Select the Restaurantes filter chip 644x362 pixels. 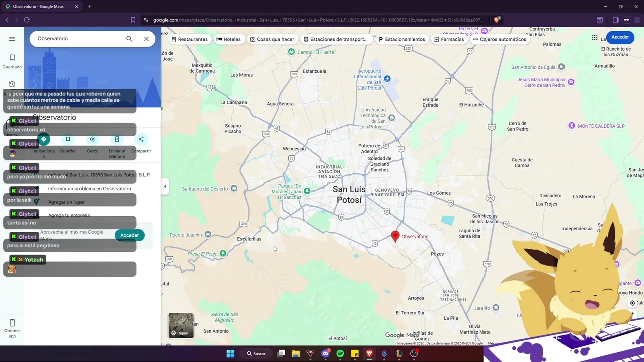[x=189, y=39]
